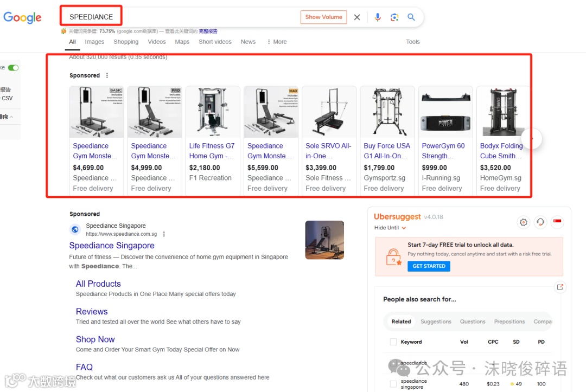The image size is (586, 392).
Task: Click the GET STARTED trial button
Action: [429, 266]
